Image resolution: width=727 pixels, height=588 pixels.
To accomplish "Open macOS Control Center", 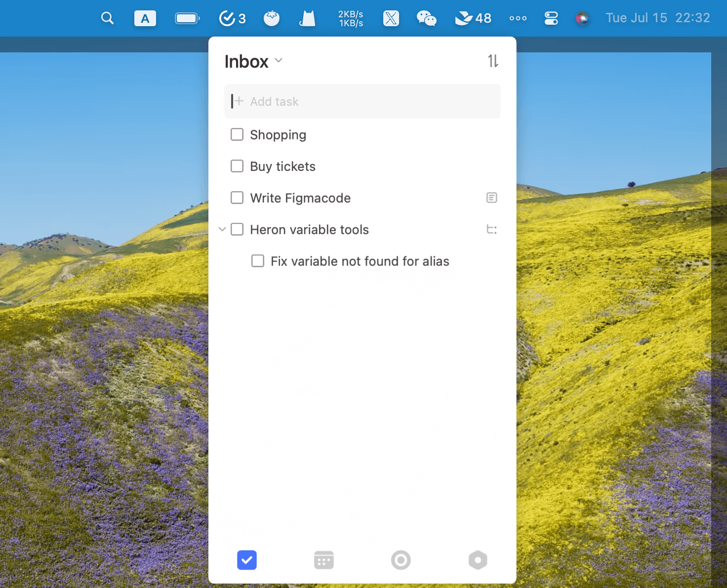I will tap(551, 19).
